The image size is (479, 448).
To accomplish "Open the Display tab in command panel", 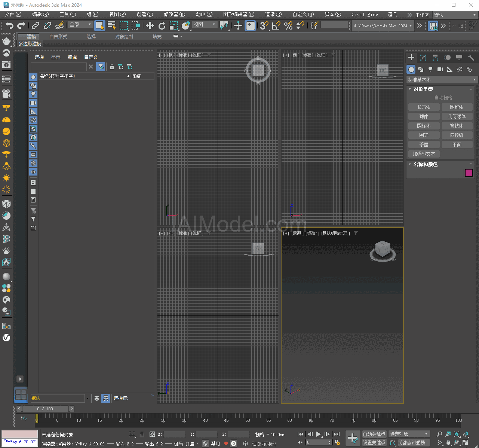I will pyautogui.click(x=459, y=57).
